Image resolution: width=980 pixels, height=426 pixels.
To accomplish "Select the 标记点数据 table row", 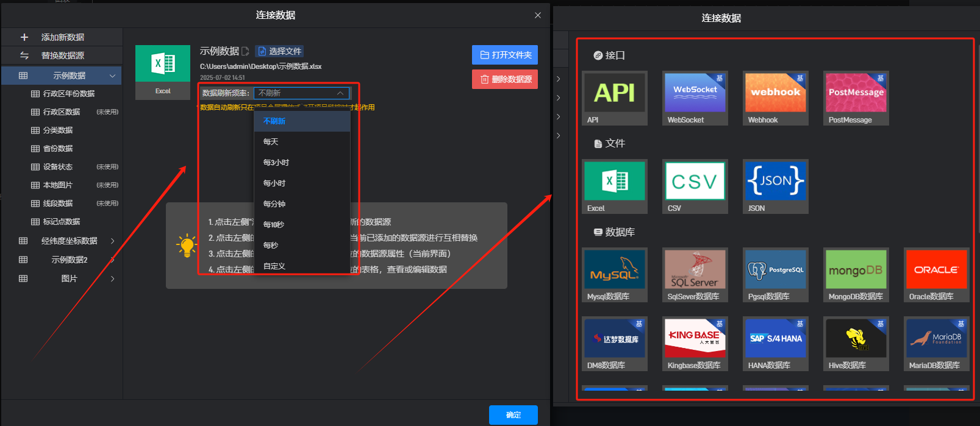I will pyautogui.click(x=62, y=222).
